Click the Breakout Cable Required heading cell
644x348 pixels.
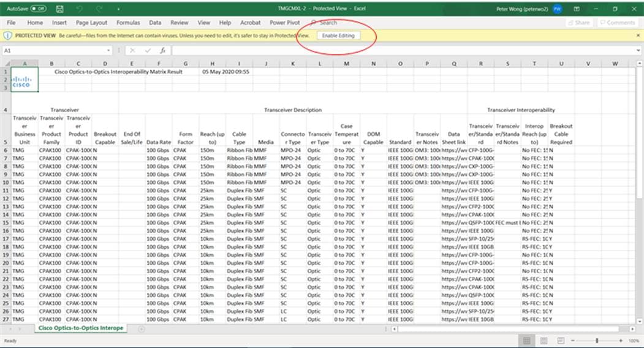coord(561,130)
